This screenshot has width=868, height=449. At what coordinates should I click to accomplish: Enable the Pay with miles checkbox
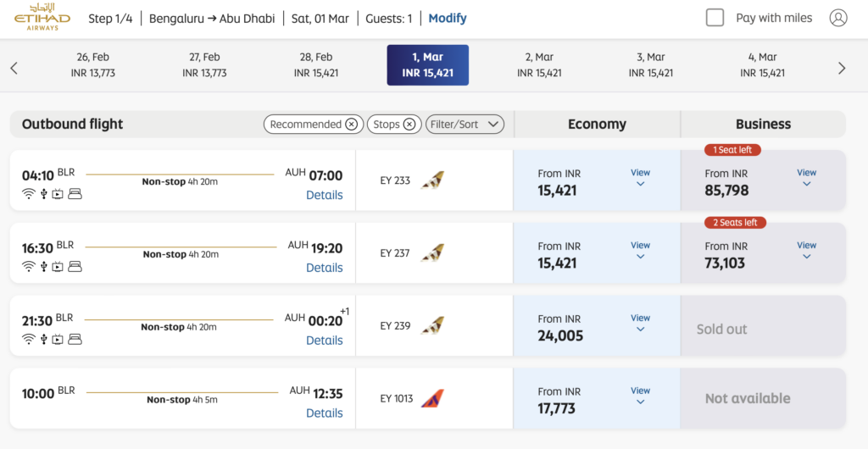coord(715,18)
